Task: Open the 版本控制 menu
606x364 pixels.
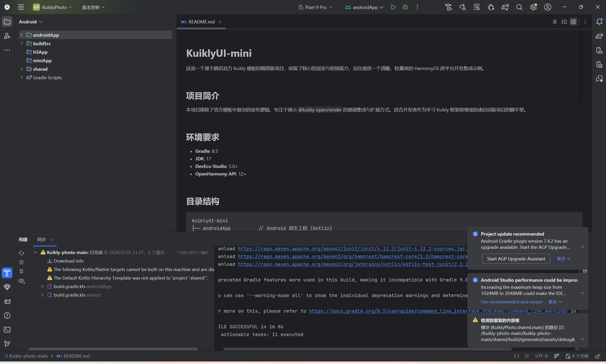Action: click(x=93, y=7)
